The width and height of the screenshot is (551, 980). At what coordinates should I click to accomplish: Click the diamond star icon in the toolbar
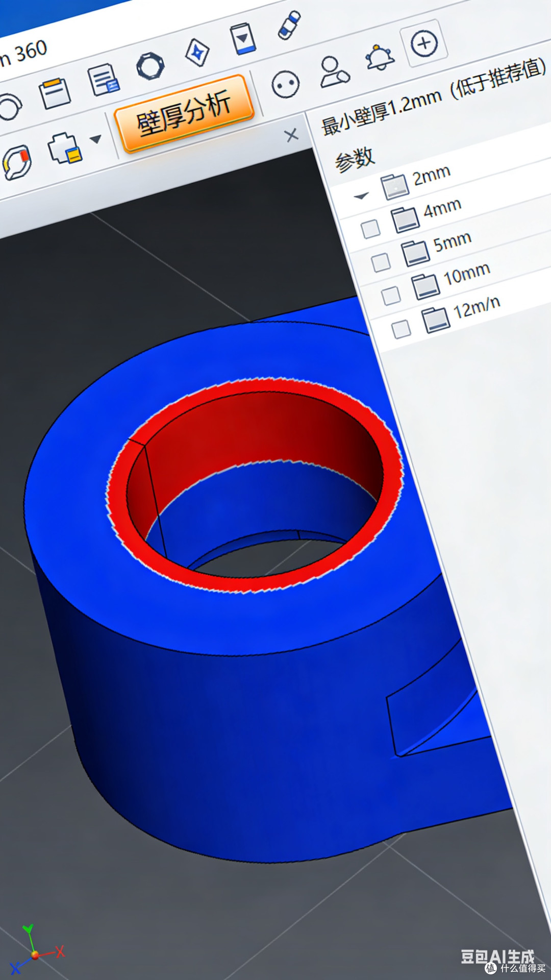click(197, 52)
